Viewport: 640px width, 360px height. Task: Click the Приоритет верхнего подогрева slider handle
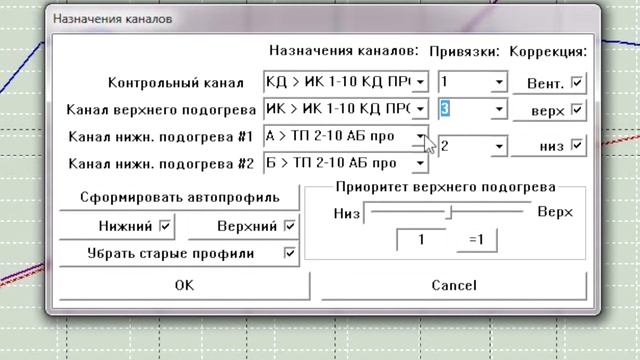[449, 212]
